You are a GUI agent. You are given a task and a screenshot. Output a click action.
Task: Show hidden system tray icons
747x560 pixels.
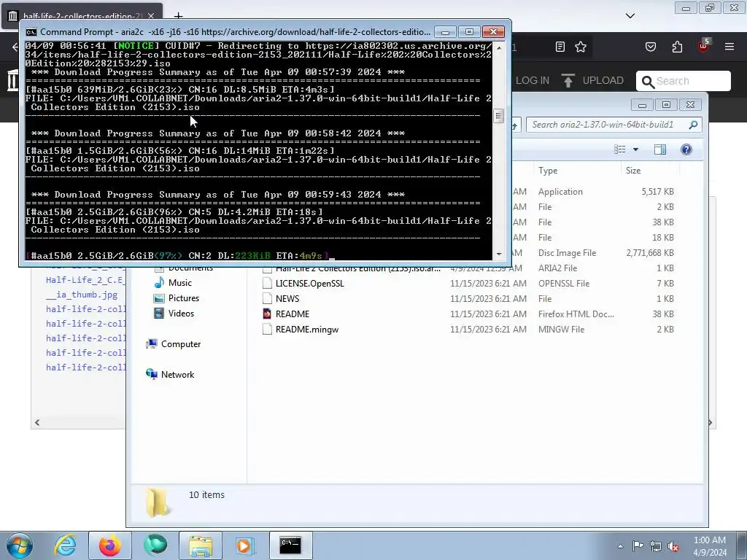(x=620, y=546)
